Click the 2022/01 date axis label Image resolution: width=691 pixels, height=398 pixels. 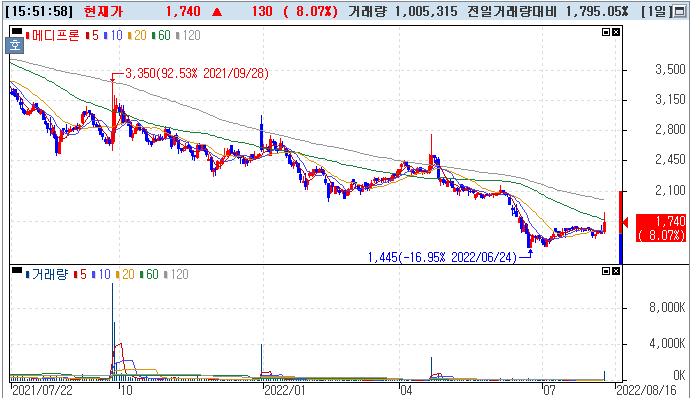pos(285,390)
